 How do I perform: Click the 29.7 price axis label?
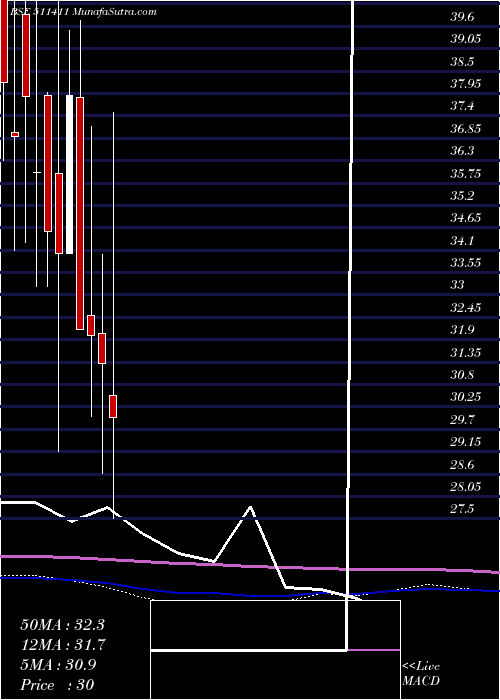click(x=462, y=420)
